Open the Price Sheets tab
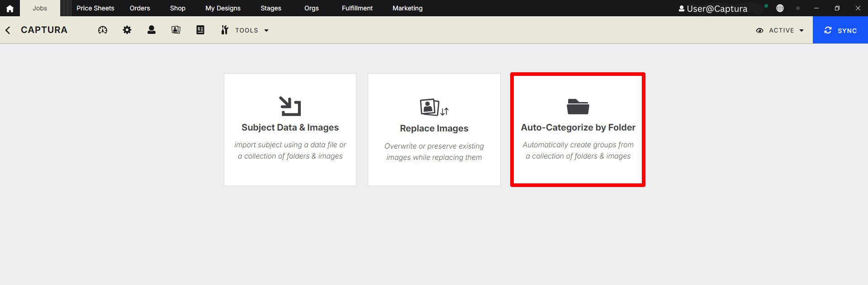This screenshot has width=868, height=285. click(x=95, y=8)
